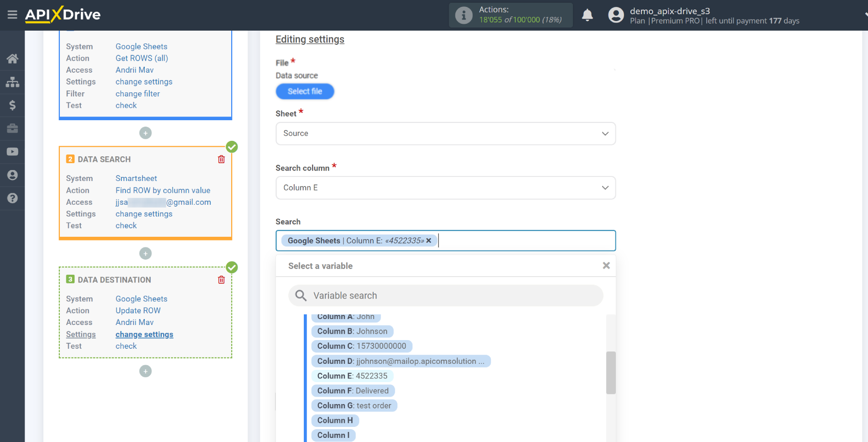
Task: Delete the Data Search block
Action: click(222, 159)
